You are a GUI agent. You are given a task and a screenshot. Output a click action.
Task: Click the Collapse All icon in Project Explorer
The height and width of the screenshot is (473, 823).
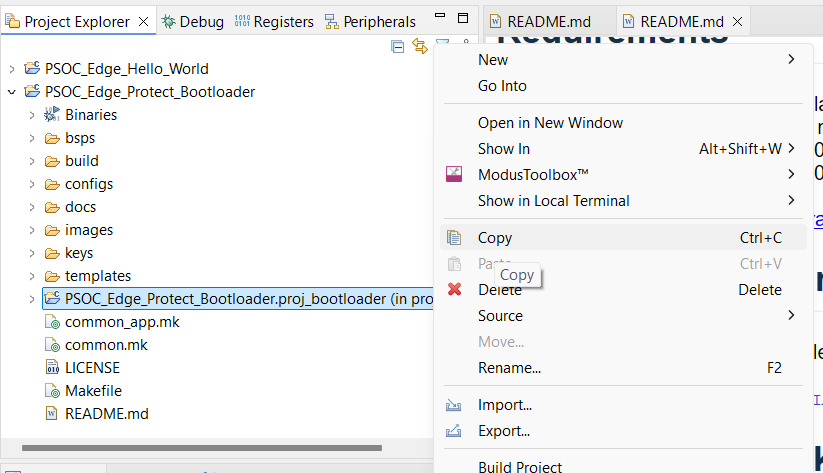pyautogui.click(x=398, y=46)
